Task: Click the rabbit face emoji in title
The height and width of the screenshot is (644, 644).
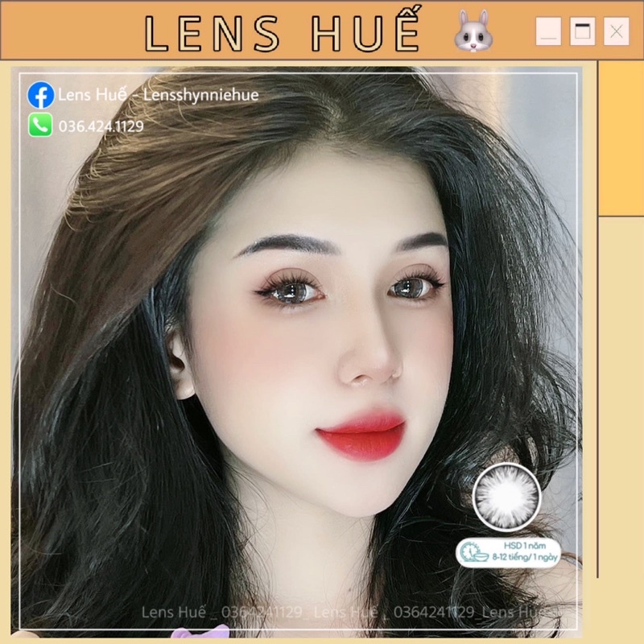Action: pyautogui.click(x=473, y=31)
